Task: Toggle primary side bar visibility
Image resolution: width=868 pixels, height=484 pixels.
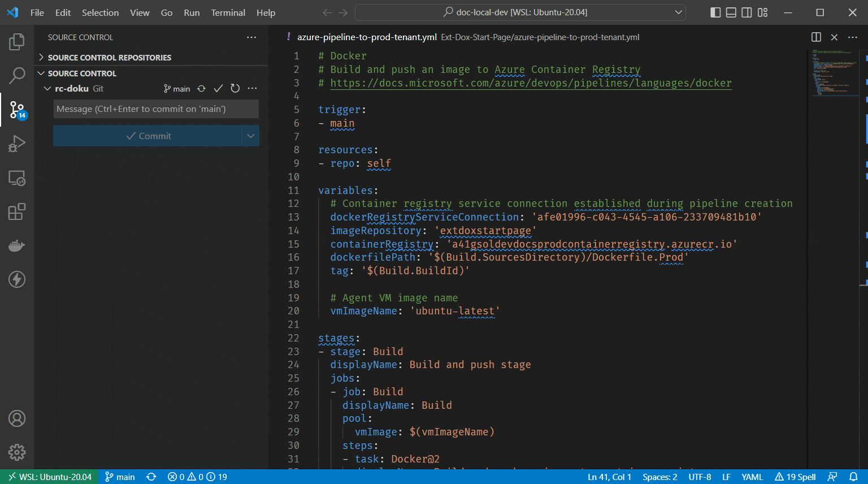Action: pos(715,12)
